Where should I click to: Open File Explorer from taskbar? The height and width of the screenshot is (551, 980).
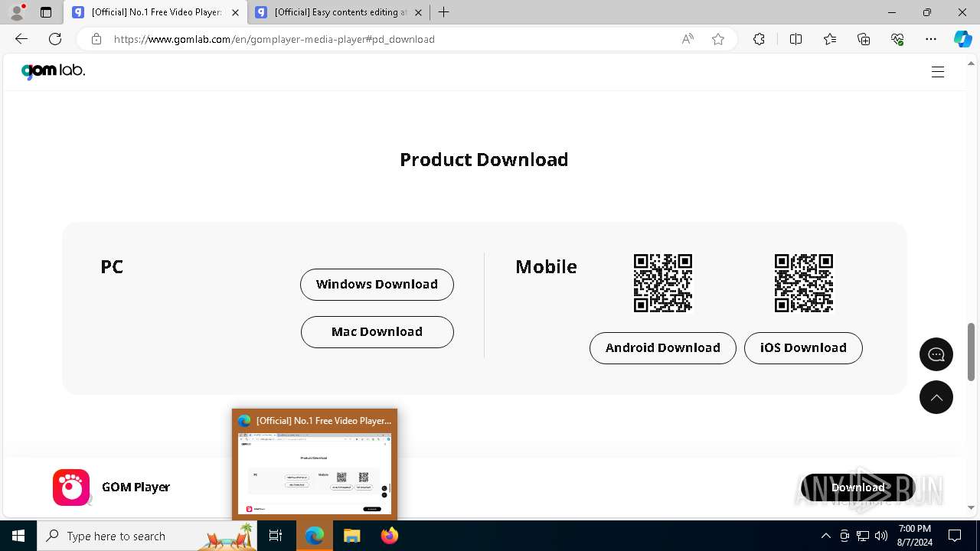click(x=351, y=536)
